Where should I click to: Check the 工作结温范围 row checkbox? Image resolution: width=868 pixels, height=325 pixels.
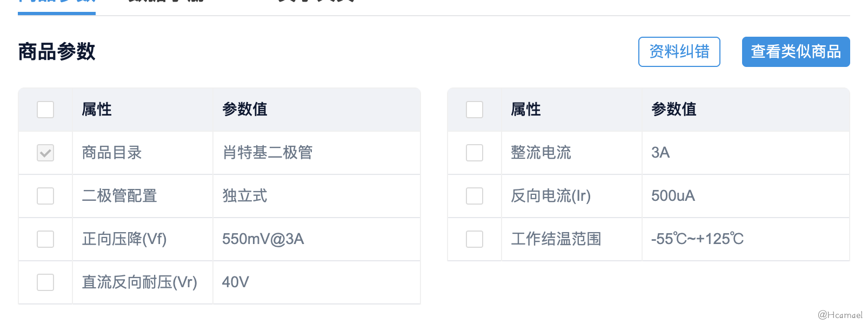pos(475,239)
